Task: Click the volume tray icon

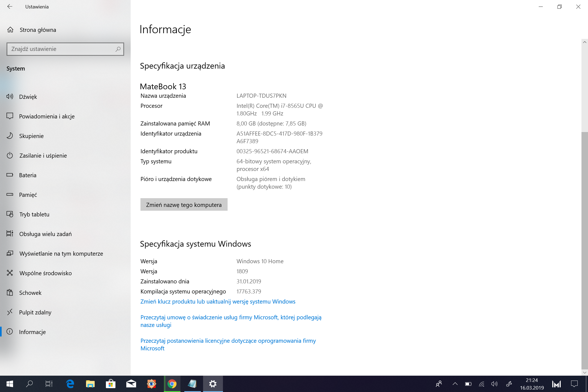Action: pyautogui.click(x=494, y=384)
